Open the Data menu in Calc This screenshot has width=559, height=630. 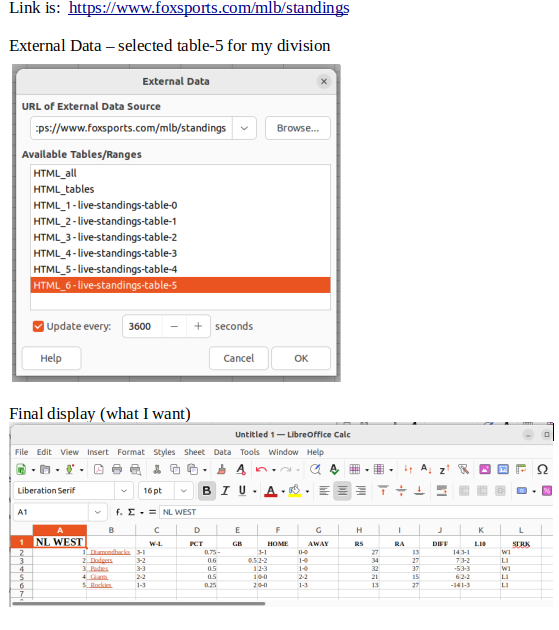(222, 452)
